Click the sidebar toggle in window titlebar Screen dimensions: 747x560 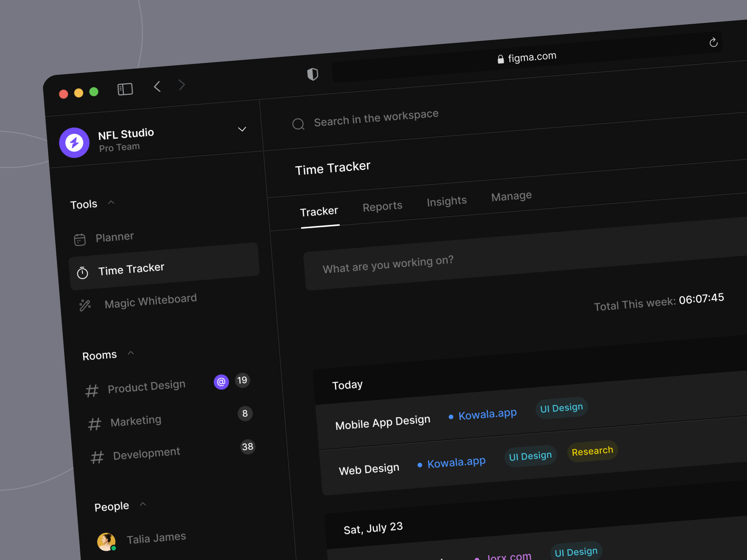[125, 89]
